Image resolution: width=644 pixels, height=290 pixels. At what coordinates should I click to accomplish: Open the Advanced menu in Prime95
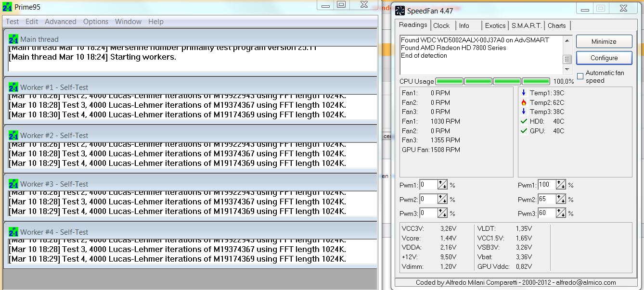[61, 22]
